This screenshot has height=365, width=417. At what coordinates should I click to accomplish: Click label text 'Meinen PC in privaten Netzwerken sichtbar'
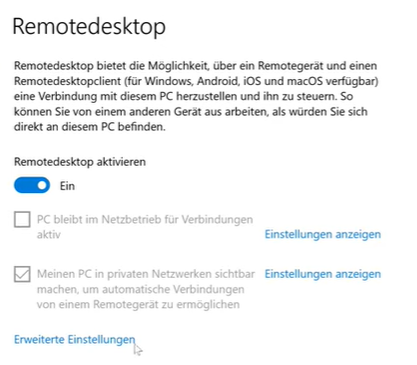(x=146, y=274)
